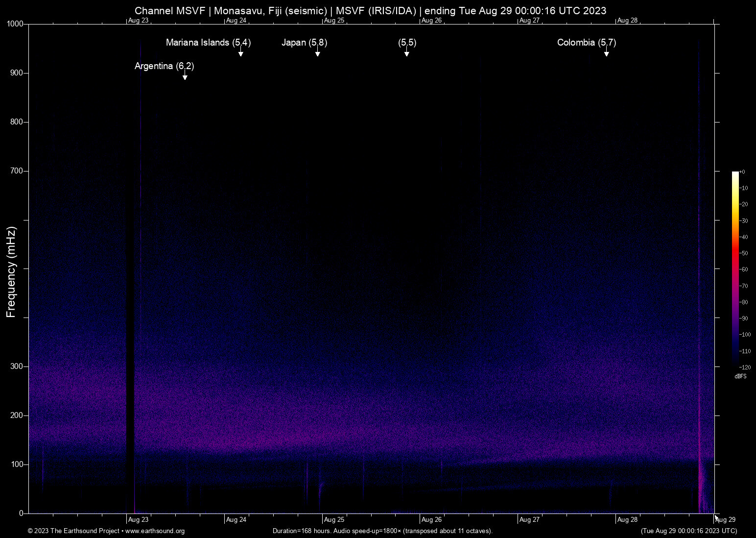
Task: Click the Aug 23 date label on timeline
Action: [x=139, y=519]
